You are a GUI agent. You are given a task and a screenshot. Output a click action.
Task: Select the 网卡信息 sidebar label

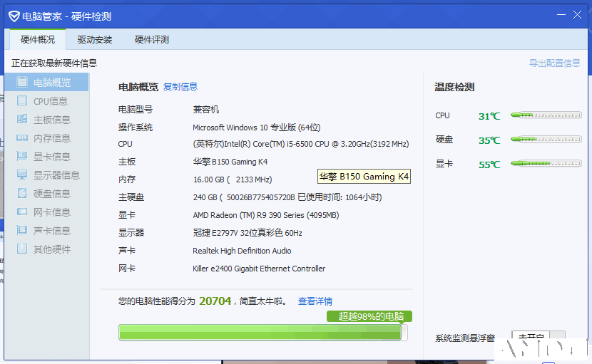(52, 212)
